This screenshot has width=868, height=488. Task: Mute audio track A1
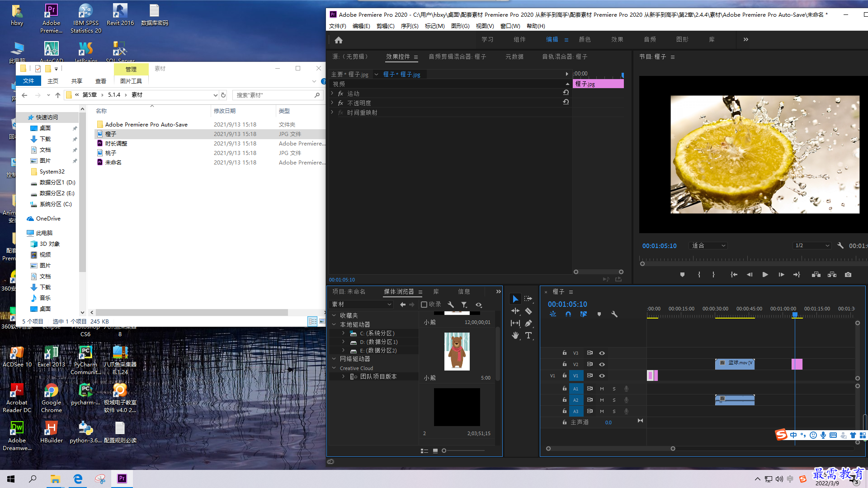click(x=602, y=389)
